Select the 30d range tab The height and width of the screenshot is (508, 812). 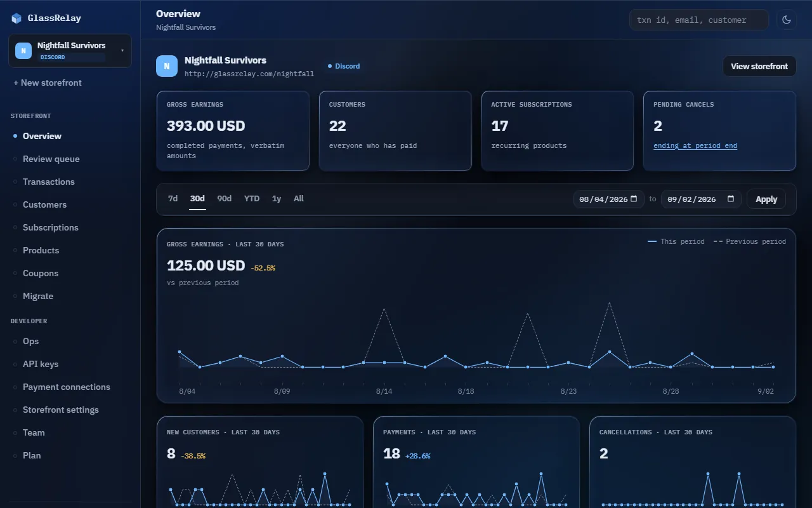point(197,199)
